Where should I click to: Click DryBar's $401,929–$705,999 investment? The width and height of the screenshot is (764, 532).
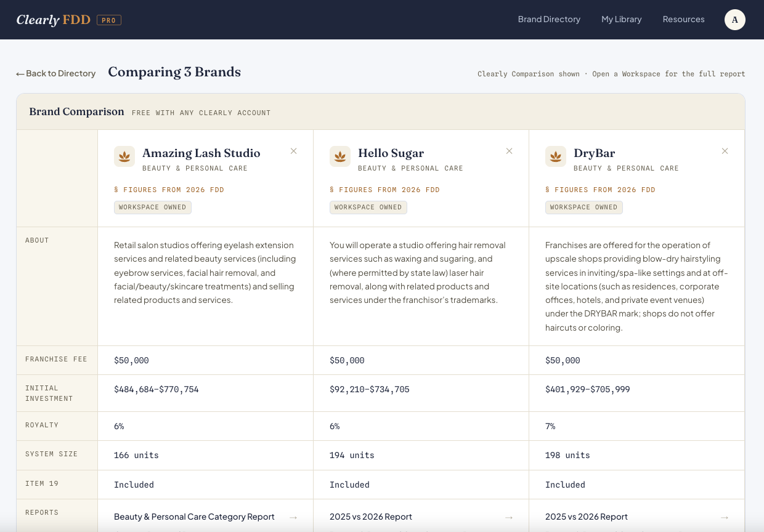pyautogui.click(x=588, y=389)
